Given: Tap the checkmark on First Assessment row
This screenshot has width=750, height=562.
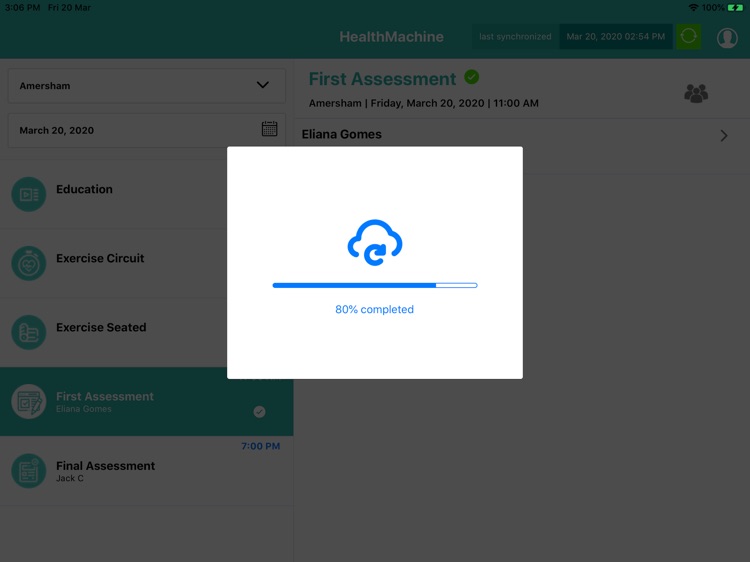Looking at the screenshot, I should click(x=259, y=411).
